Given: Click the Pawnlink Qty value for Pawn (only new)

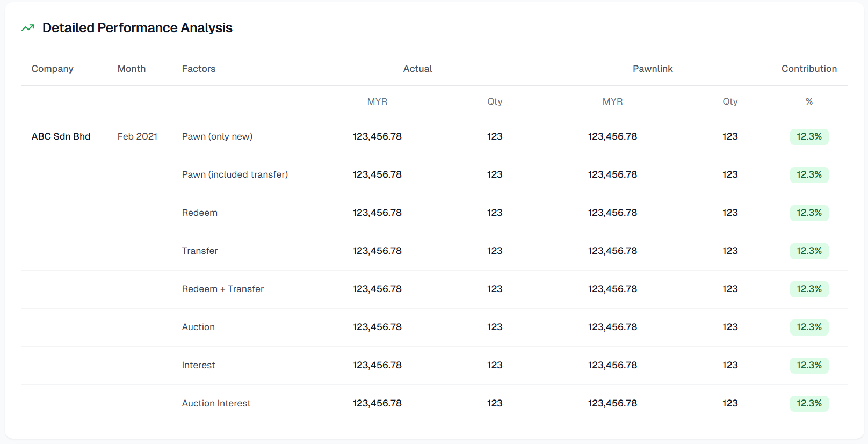Looking at the screenshot, I should (730, 136).
